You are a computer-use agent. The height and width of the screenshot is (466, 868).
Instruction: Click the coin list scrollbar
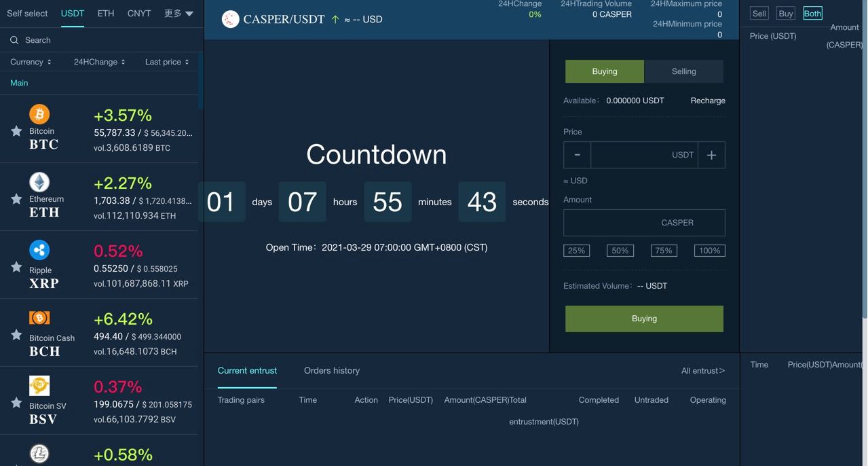200,82
